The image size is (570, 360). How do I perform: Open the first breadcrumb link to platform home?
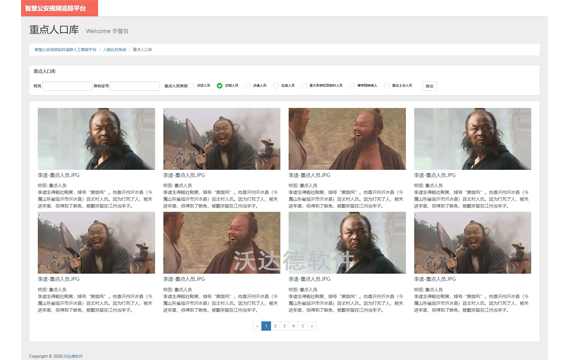pyautogui.click(x=65, y=49)
